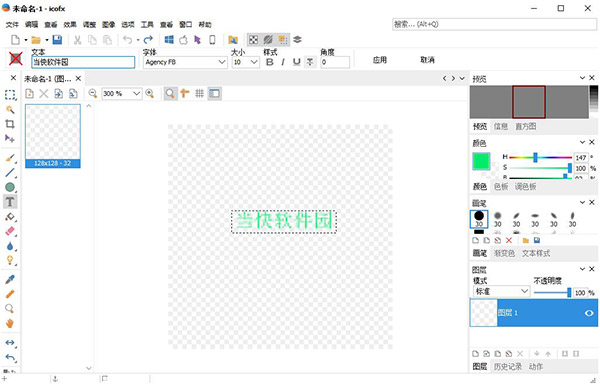Toggle visibility of layer 图层 1
The width and height of the screenshot is (600, 387).
589,313
